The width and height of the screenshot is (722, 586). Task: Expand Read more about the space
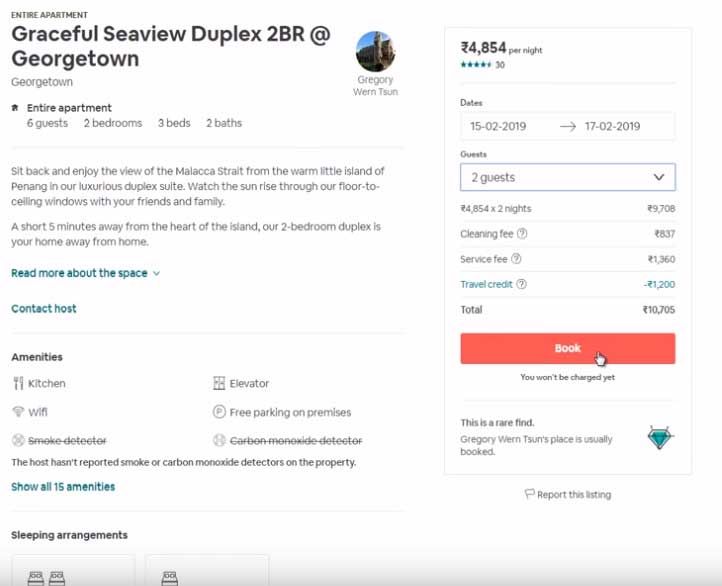coord(85,273)
